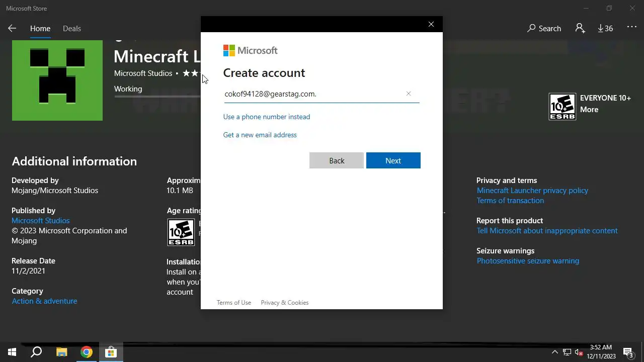Open the clock showing 3:52 AM

point(601,352)
